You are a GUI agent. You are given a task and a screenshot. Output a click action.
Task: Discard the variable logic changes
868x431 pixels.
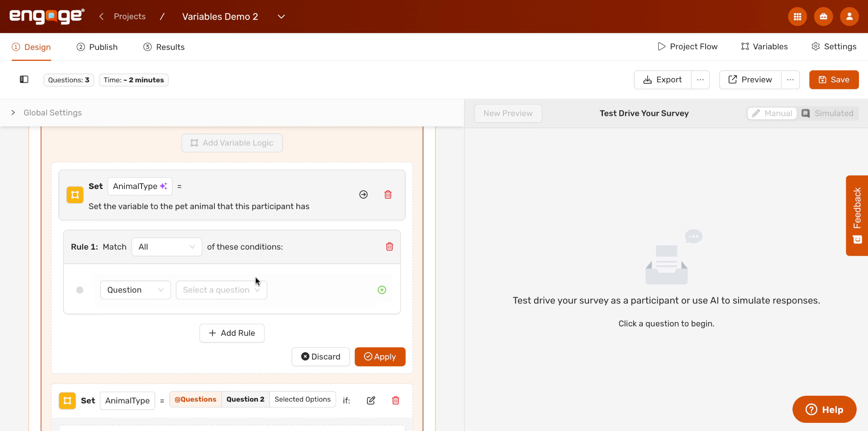point(321,357)
